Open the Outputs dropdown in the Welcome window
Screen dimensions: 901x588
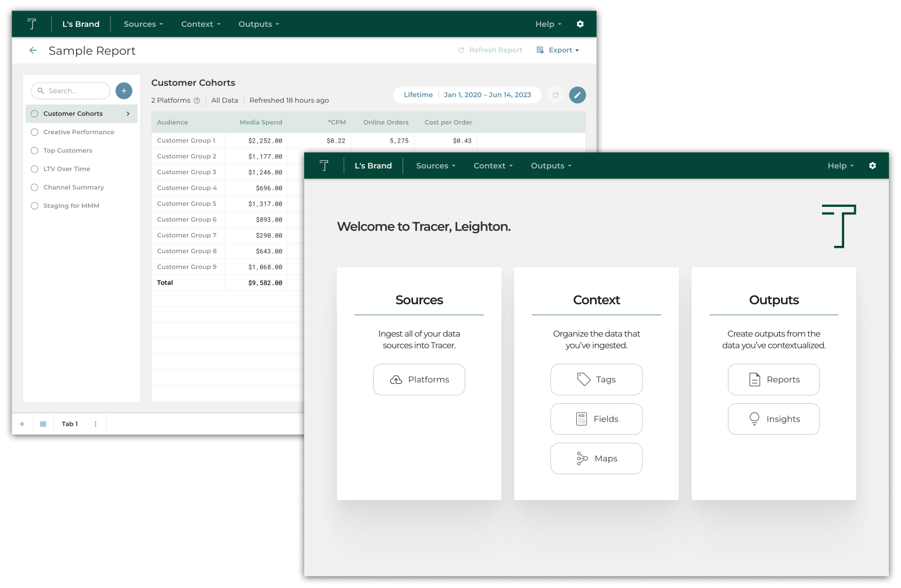[551, 166]
